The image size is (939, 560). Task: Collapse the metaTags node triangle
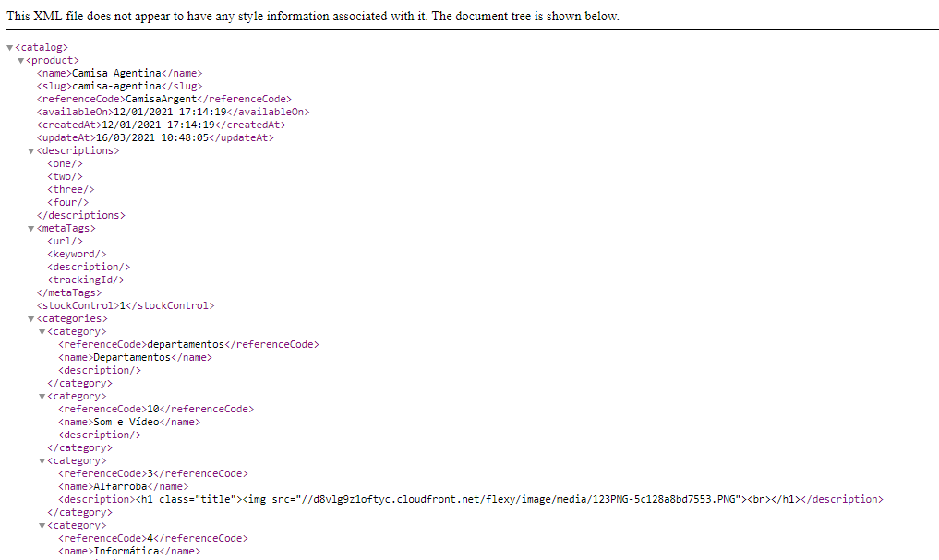click(31, 229)
